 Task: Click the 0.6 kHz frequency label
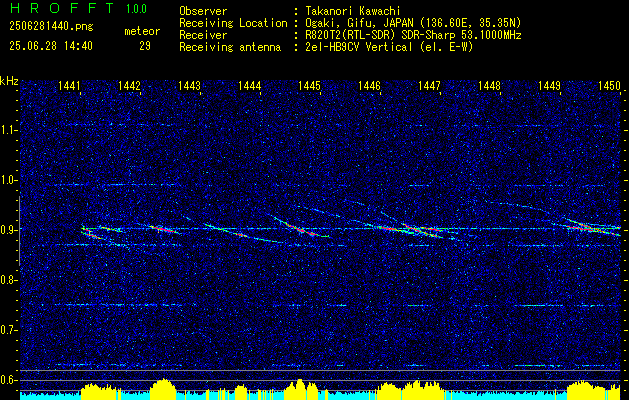click(7, 380)
